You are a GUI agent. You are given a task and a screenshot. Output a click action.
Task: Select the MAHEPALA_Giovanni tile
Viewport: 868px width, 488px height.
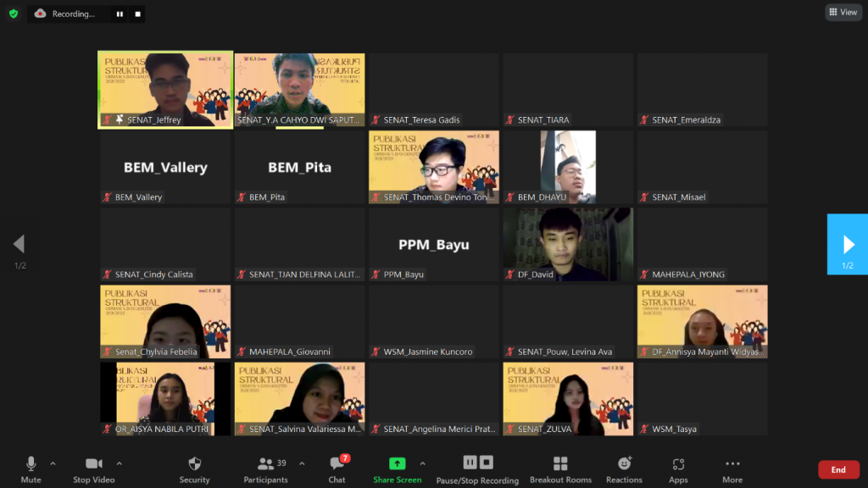299,321
